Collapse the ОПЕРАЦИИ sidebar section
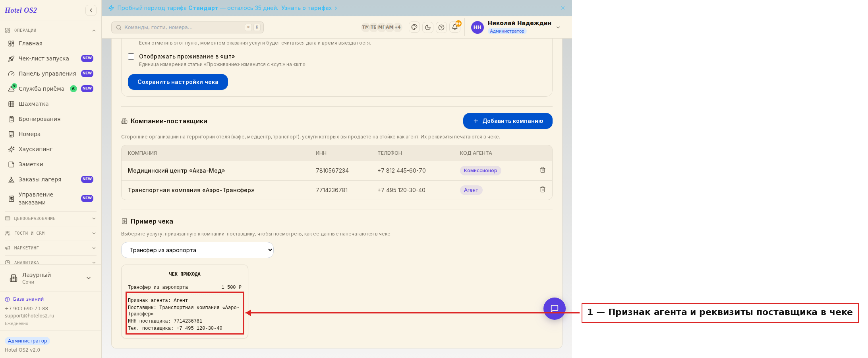This screenshot has height=358, width=868. [50, 30]
